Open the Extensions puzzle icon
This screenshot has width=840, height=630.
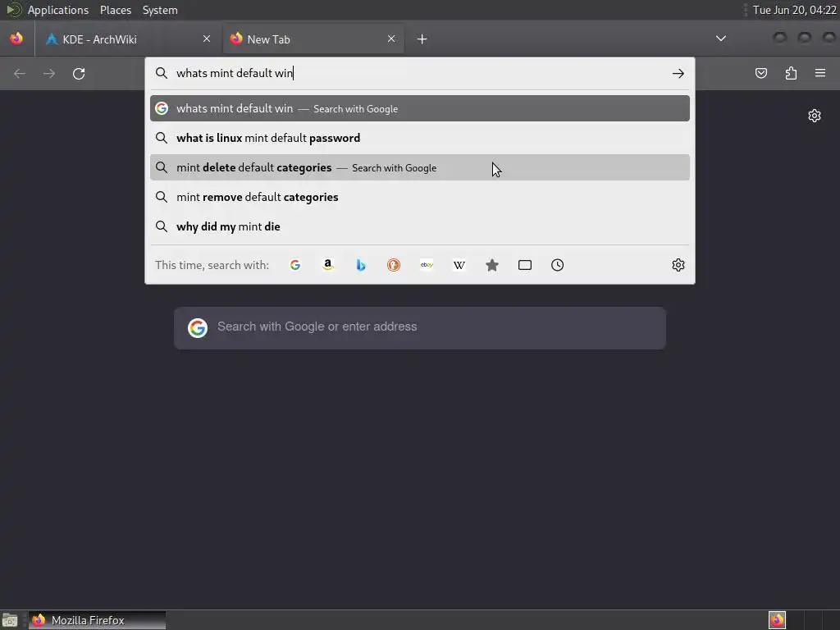[x=791, y=73]
